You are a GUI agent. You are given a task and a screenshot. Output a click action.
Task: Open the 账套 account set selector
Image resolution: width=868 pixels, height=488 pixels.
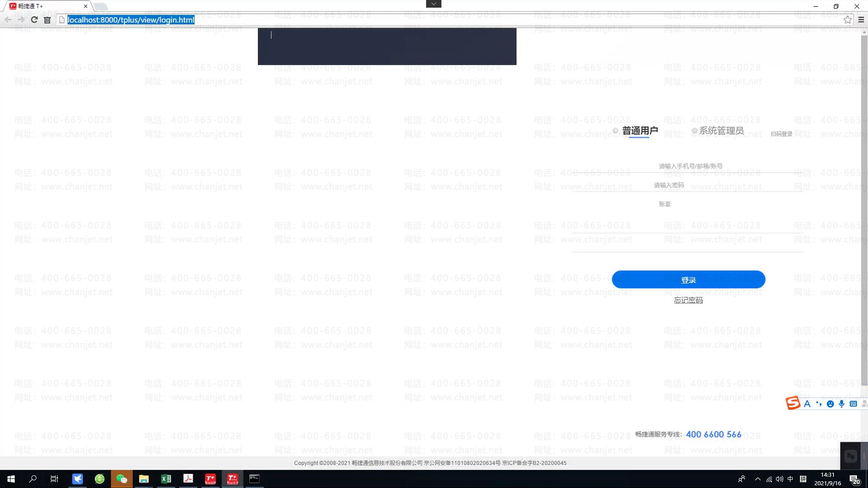click(688, 204)
